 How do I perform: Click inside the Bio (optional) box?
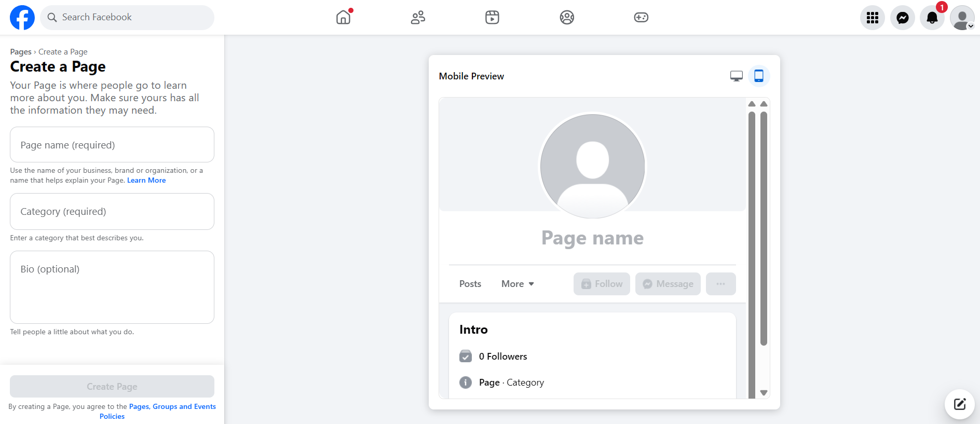click(x=112, y=287)
